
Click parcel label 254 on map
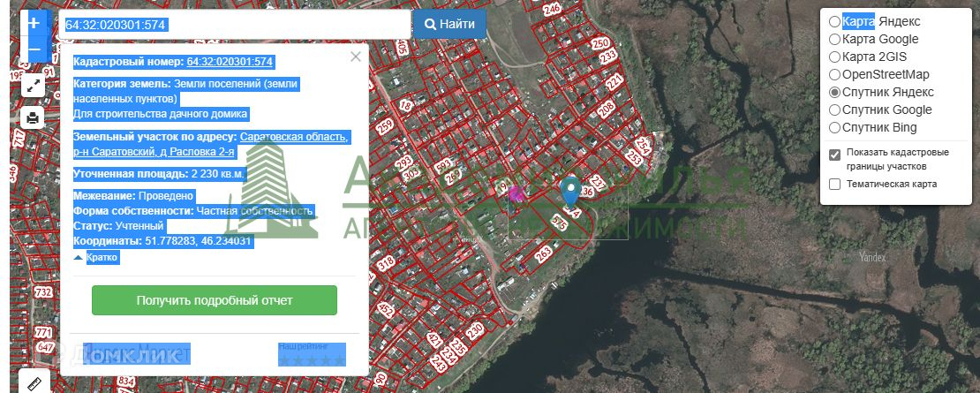pyautogui.click(x=645, y=146)
